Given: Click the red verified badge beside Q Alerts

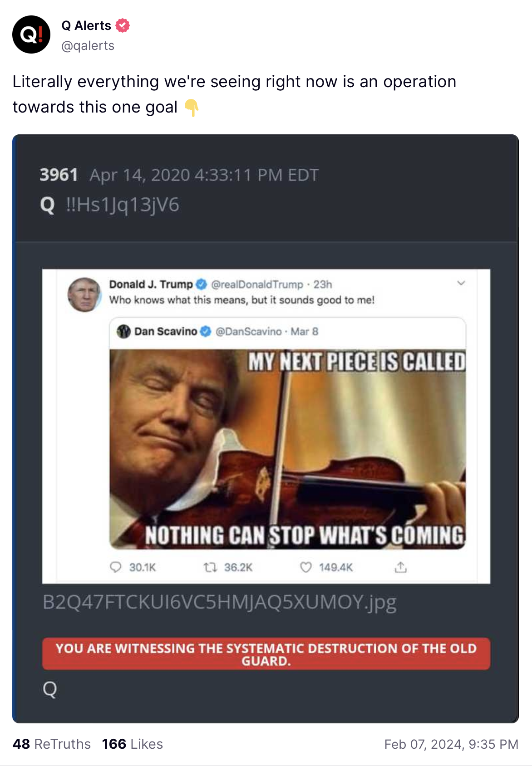Looking at the screenshot, I should pyautogui.click(x=123, y=25).
